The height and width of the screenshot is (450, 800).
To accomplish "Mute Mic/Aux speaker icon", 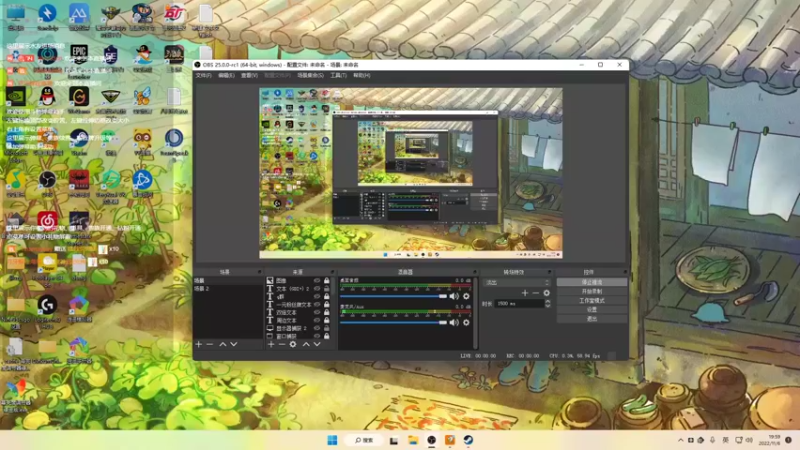I will coord(454,322).
